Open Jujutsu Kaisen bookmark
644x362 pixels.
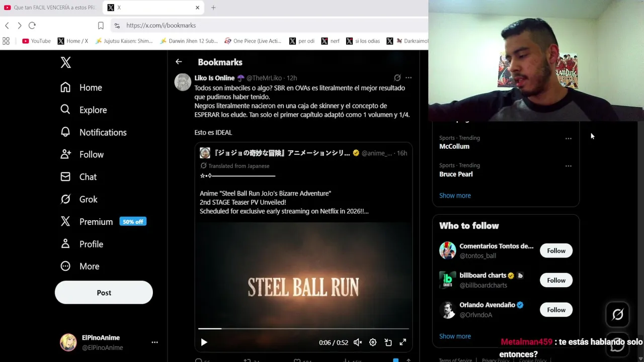point(124,41)
